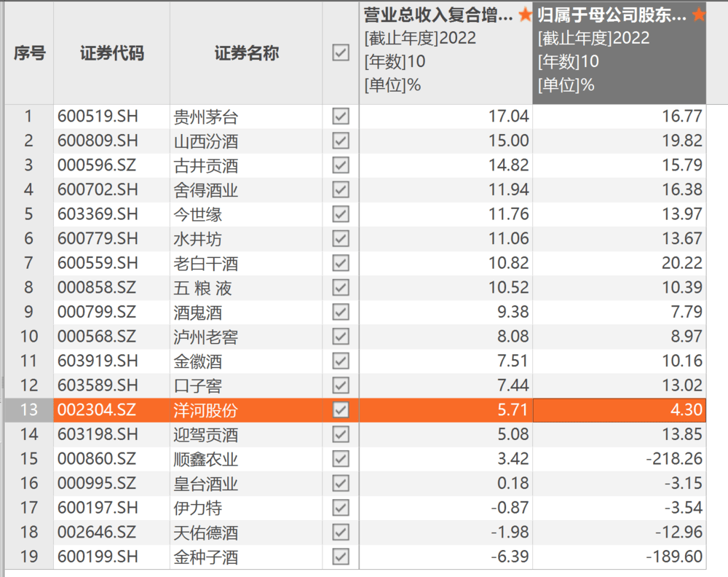Click the stock name 老白干酒
This screenshot has height=577, width=728.
206,264
